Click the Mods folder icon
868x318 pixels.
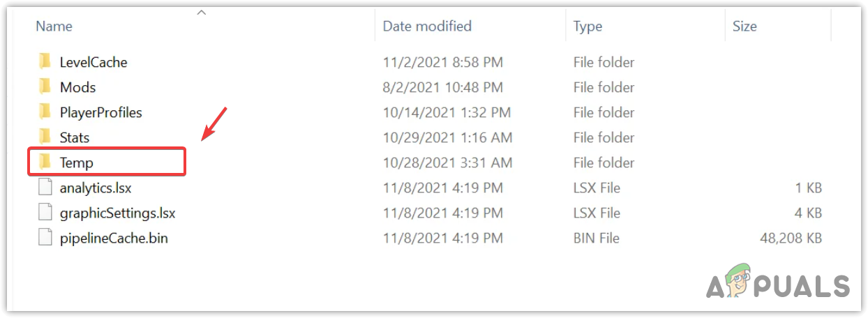[x=45, y=87]
